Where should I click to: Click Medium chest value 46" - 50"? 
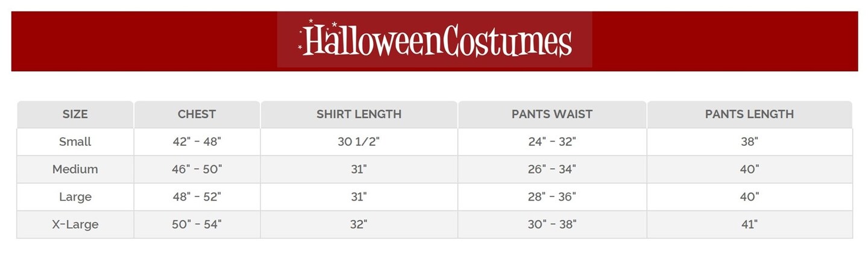(197, 169)
